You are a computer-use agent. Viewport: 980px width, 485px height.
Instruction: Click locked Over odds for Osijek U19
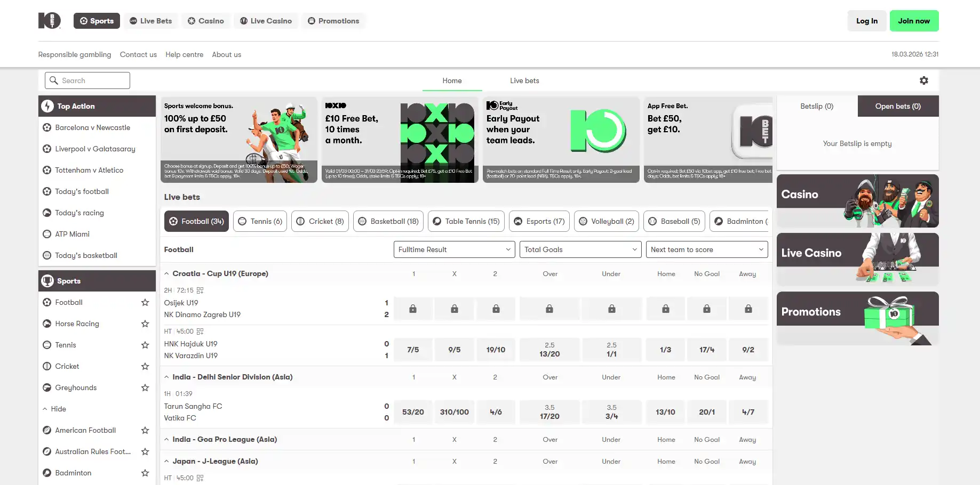[x=549, y=309]
